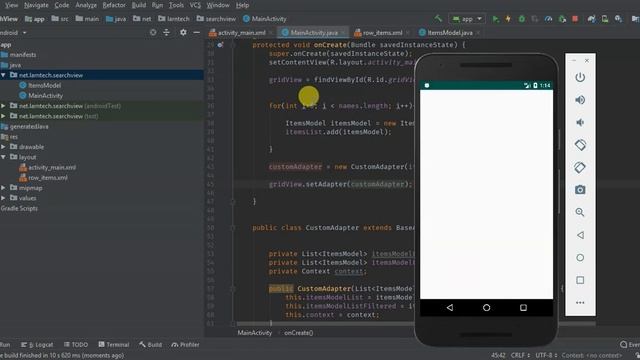The width and height of the screenshot is (640, 360).
Task: Open the Profile app gauge icon
Action: (x=548, y=19)
